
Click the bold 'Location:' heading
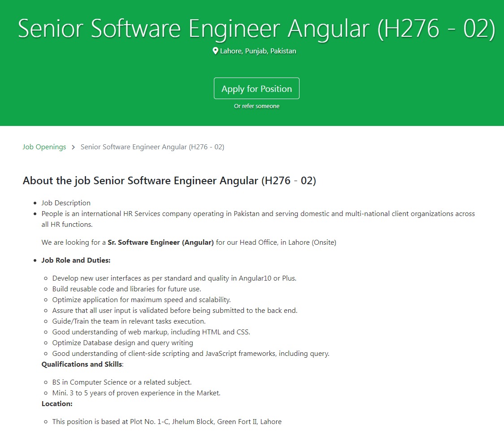pos(57,404)
